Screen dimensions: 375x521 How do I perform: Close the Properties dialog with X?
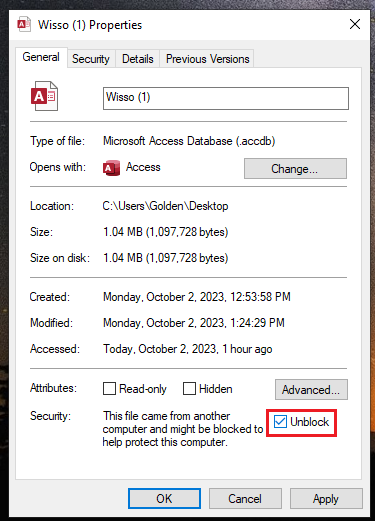[x=355, y=24]
